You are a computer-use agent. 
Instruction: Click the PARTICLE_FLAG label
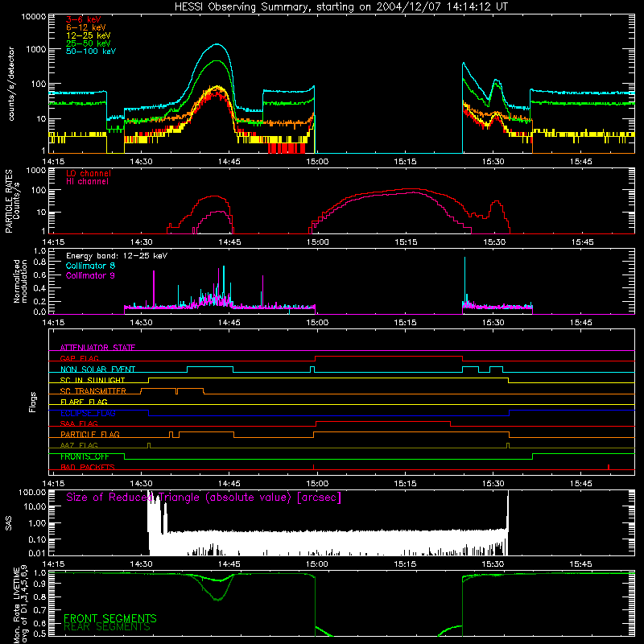[x=90, y=435]
